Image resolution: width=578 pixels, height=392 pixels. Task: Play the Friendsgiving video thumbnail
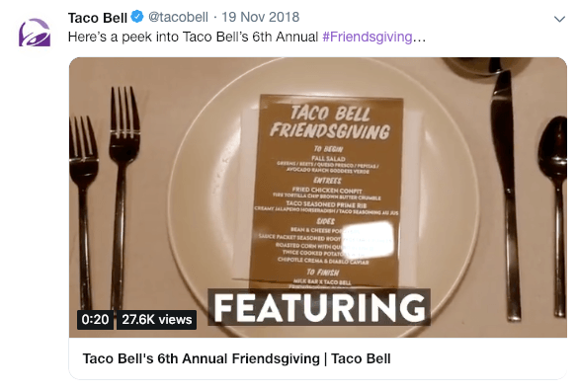(318, 197)
